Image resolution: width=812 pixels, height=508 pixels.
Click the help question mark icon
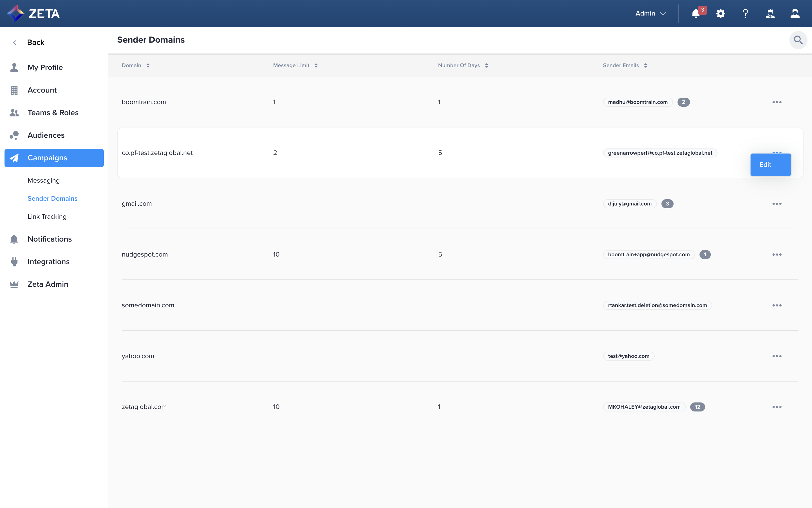tap(745, 14)
